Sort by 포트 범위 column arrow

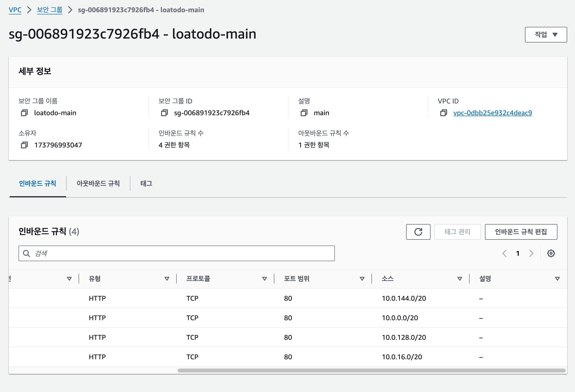click(x=362, y=279)
